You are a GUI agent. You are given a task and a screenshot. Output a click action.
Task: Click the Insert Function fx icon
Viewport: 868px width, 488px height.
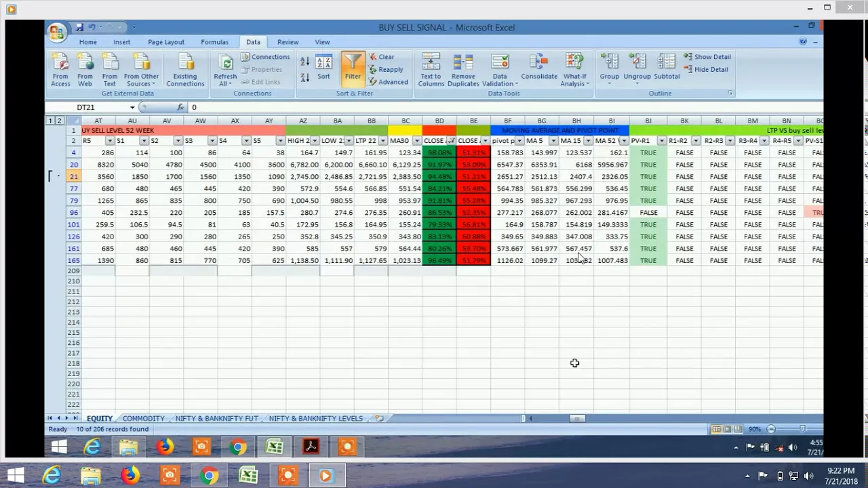click(180, 107)
